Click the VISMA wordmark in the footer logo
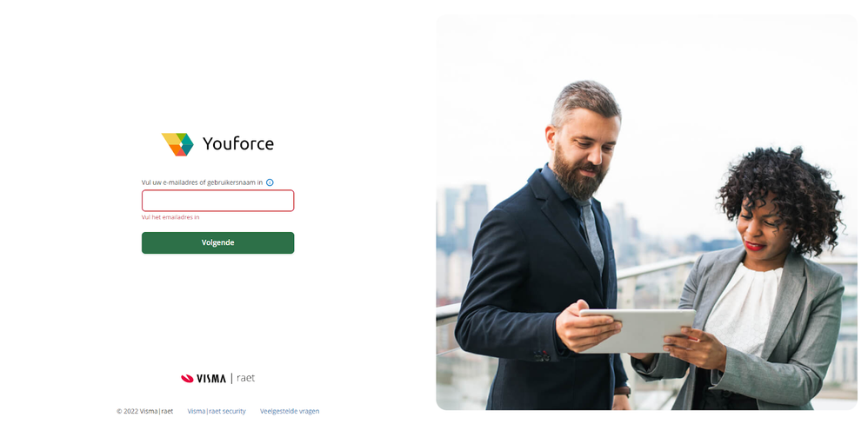Screen dimensions: 868x424 click(211, 379)
